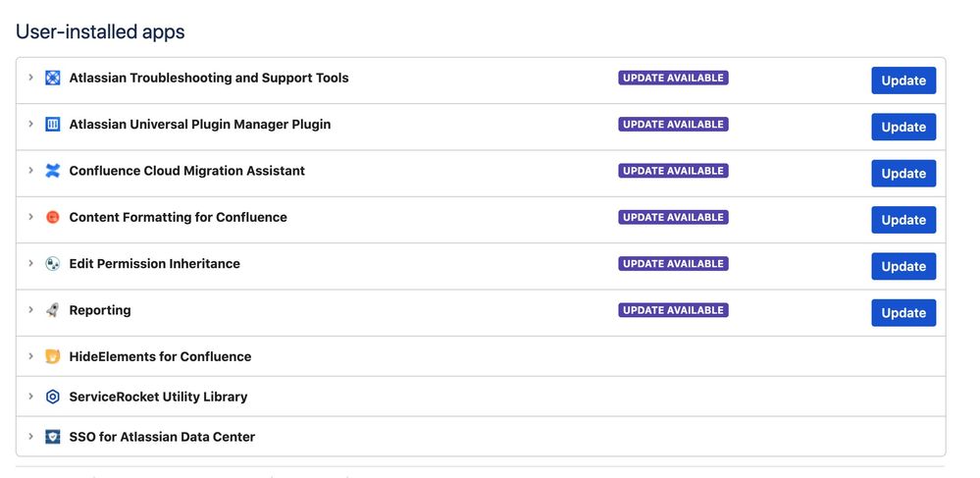
Task: Click the Reporting rocket icon
Action: [53, 310]
